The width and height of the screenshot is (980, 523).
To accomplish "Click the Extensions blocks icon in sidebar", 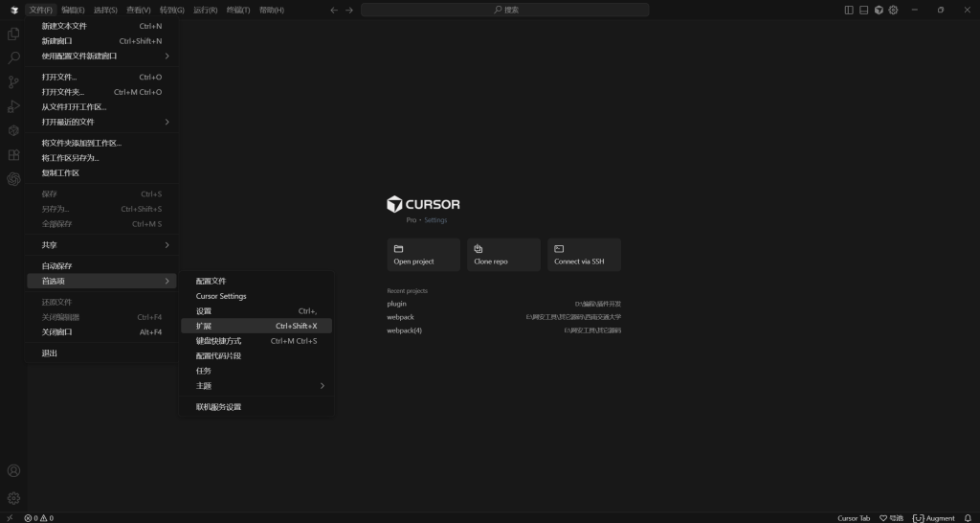I will click(13, 155).
